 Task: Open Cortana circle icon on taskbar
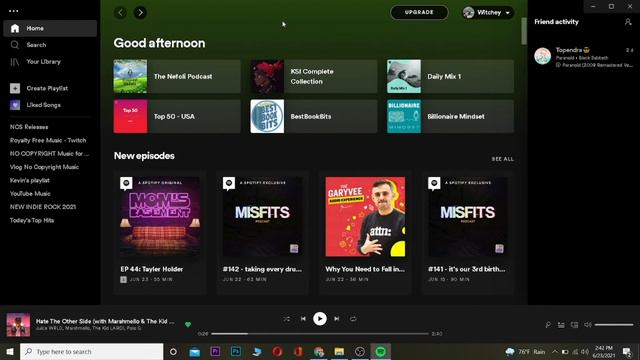click(173, 351)
